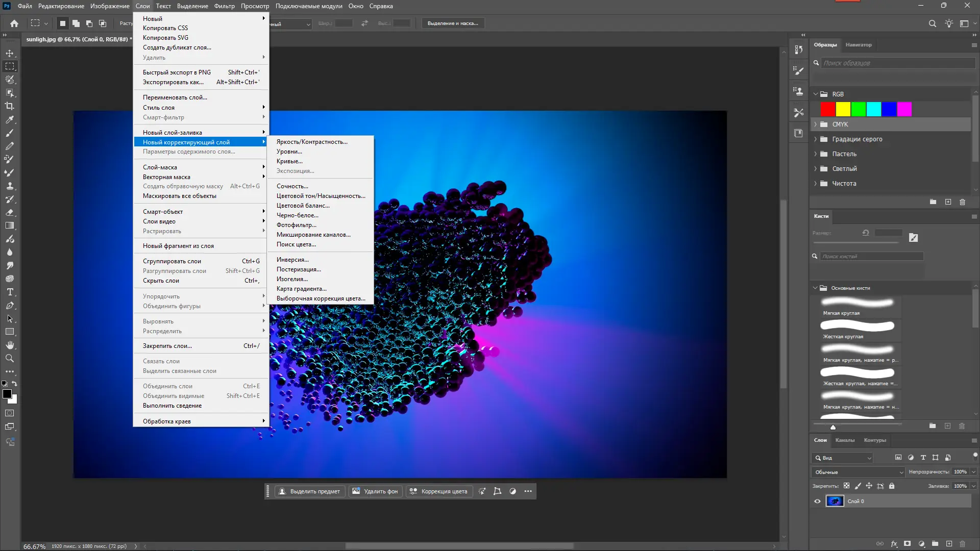Select the Crop tool in the toolbar
The image size is (980, 551).
(10, 106)
